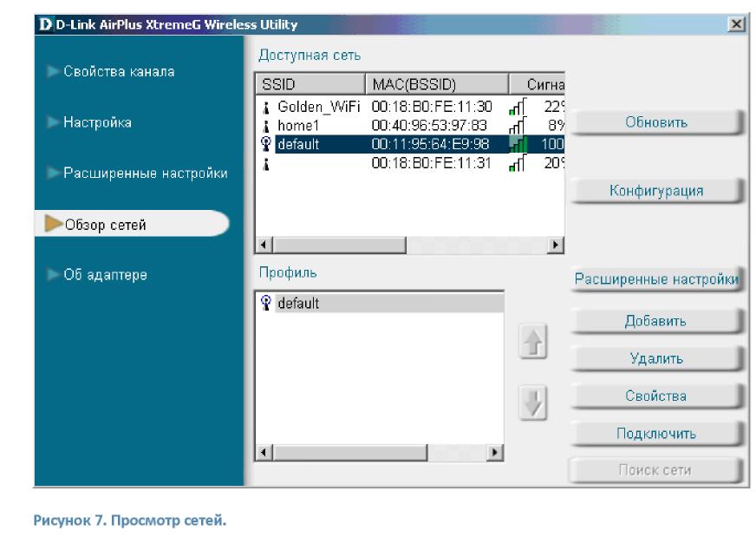The image size is (756, 537).
Task: Click right arrow of network list scrollbar
Action: (556, 245)
